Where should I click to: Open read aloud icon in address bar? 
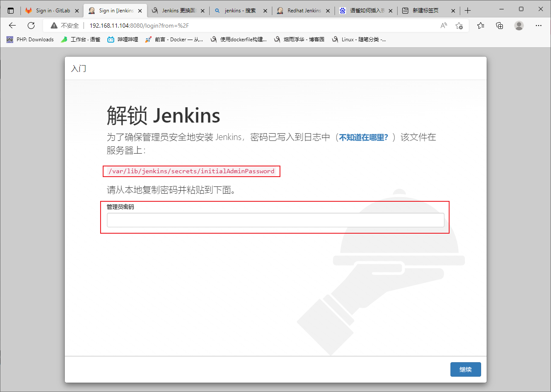tap(444, 26)
